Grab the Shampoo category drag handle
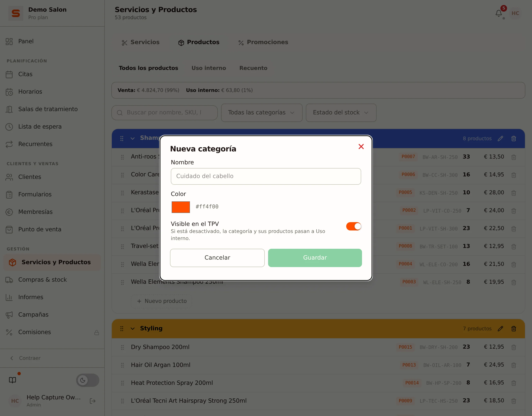The width and height of the screenshot is (532, 416). pos(122,138)
